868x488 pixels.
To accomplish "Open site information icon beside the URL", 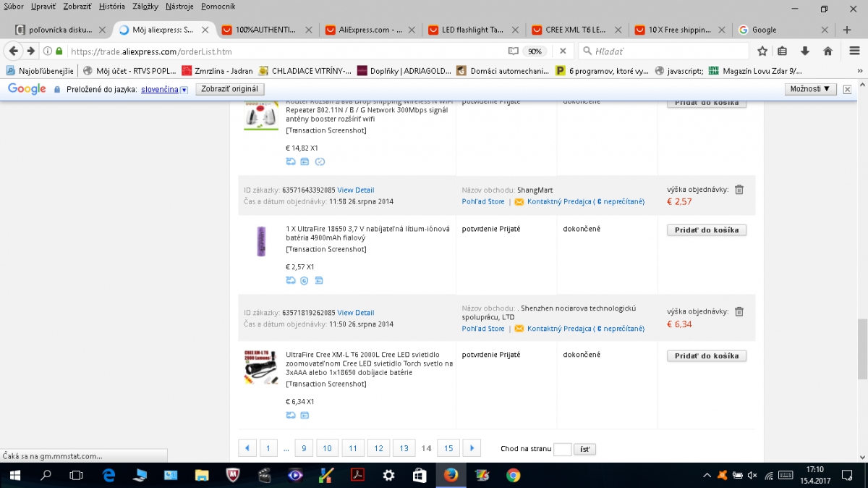I will pyautogui.click(x=48, y=51).
